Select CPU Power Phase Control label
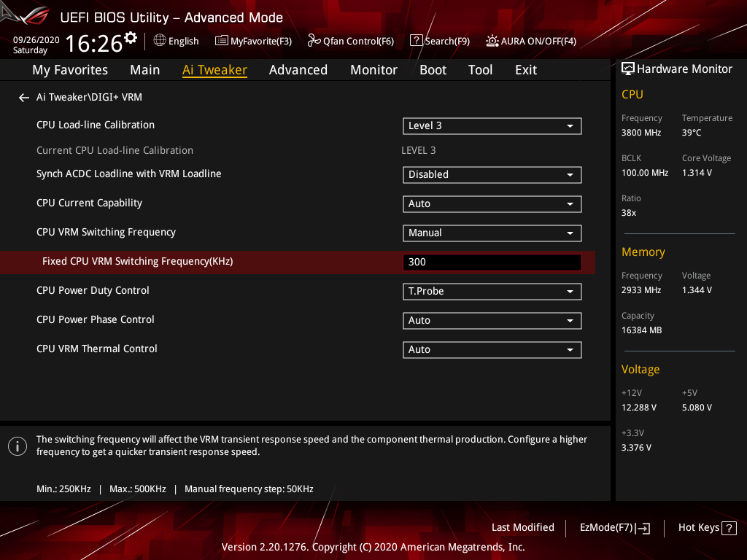The image size is (747, 560). click(x=96, y=319)
